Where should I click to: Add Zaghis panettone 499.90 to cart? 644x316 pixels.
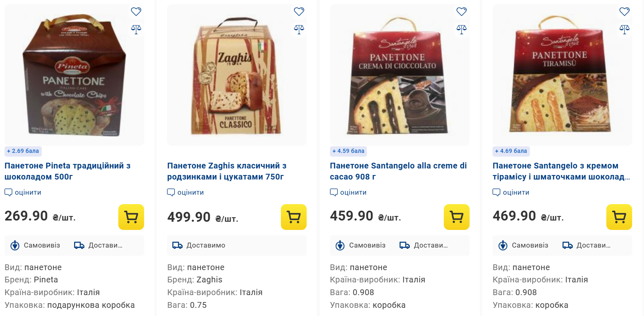[x=294, y=217]
